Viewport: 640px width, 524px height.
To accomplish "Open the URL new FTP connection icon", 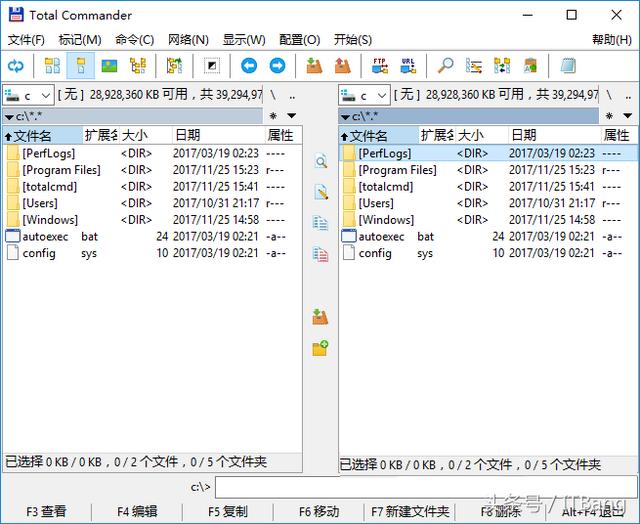I will pyautogui.click(x=408, y=66).
